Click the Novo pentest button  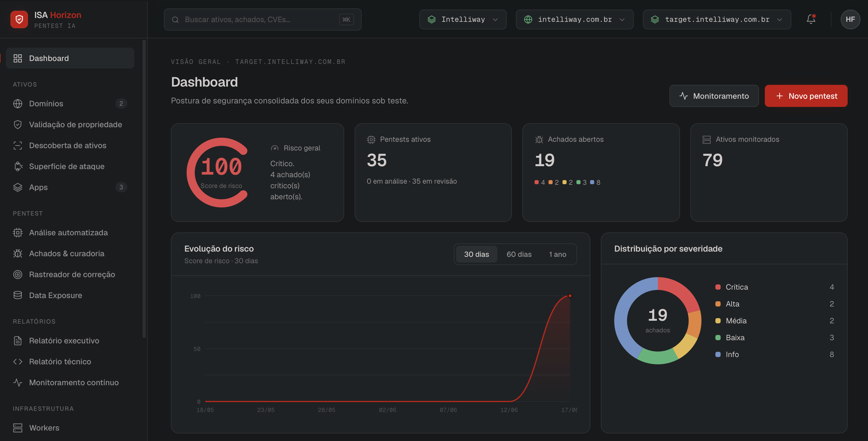point(806,96)
